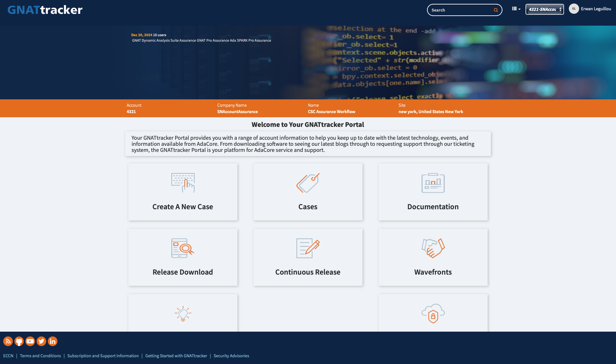
Task: Open the RSS feed icon
Action: [x=8, y=341]
